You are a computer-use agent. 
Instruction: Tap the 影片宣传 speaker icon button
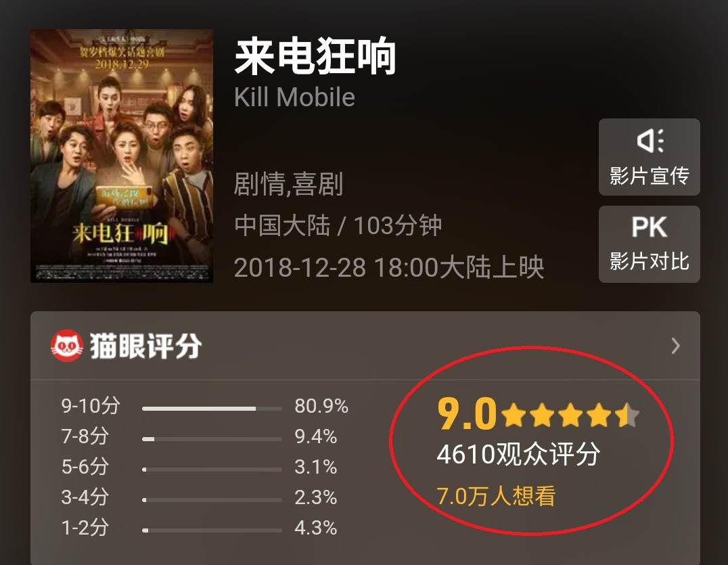[649, 157]
